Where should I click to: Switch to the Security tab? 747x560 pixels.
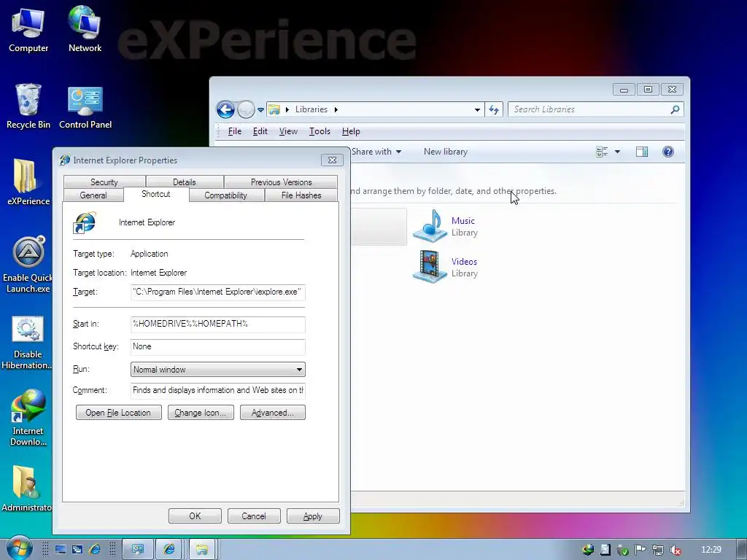[x=104, y=182]
